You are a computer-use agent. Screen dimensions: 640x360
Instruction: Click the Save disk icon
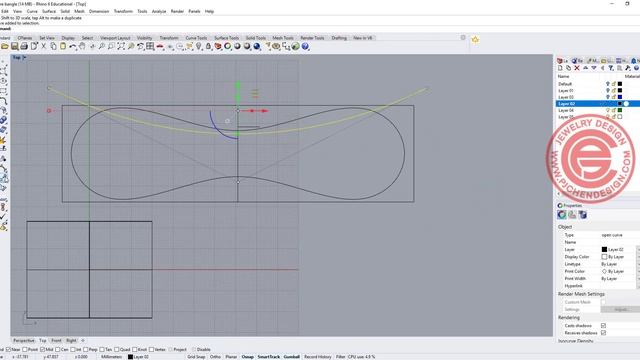click(x=15, y=47)
